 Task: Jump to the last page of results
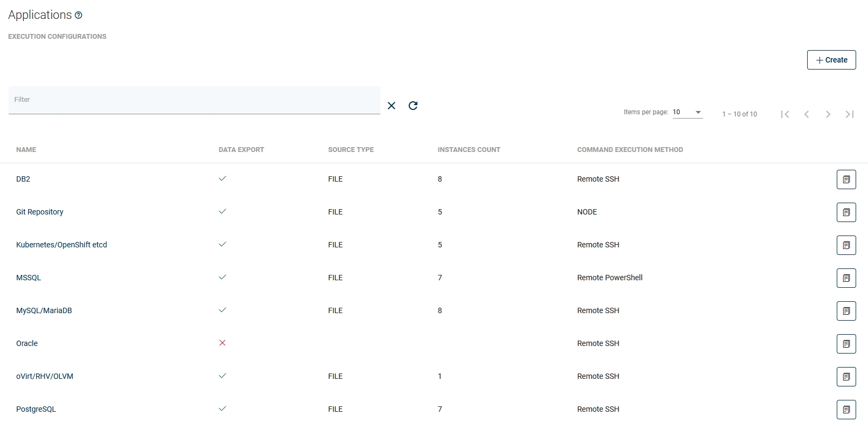850,114
